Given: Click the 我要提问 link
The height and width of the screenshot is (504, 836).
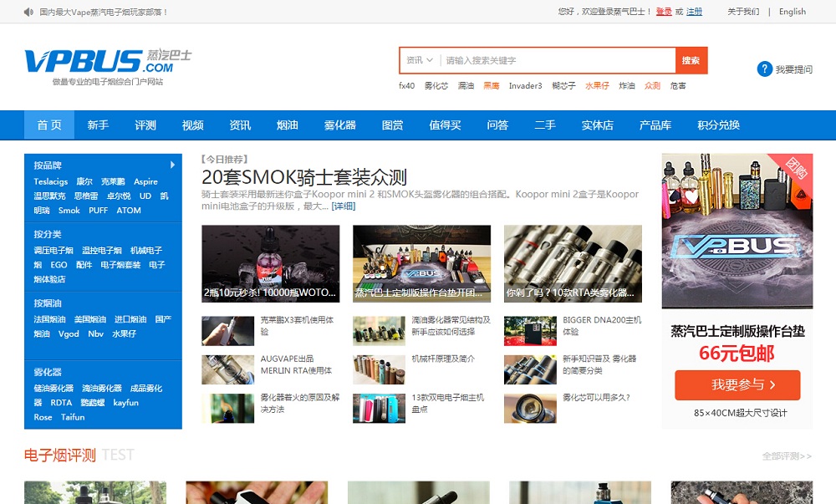Looking at the screenshot, I should pyautogui.click(x=794, y=69).
